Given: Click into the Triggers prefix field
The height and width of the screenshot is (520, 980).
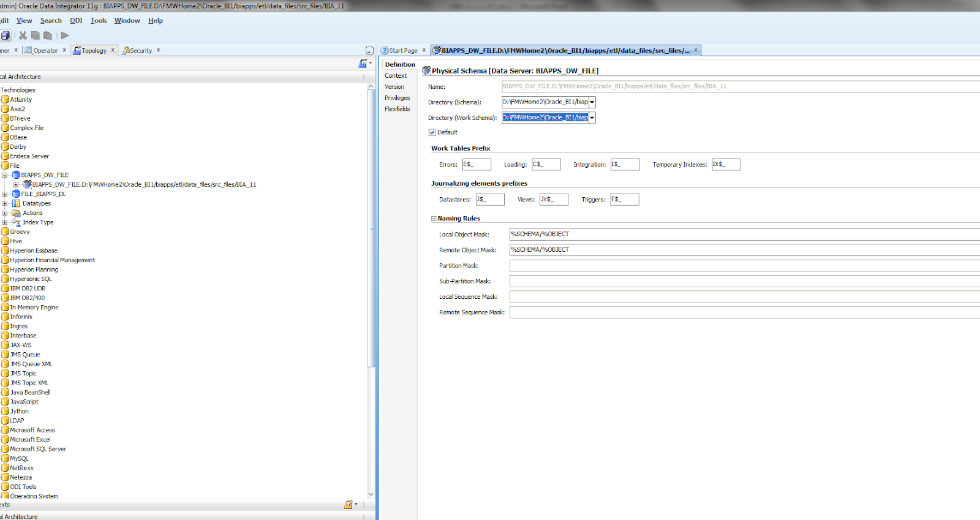Looking at the screenshot, I should 625,199.
